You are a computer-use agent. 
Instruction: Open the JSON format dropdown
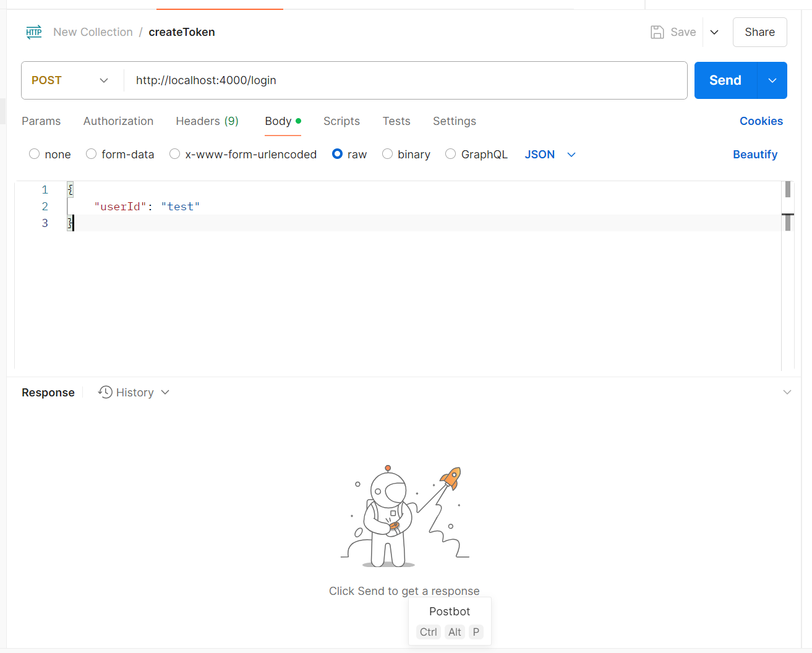pyautogui.click(x=550, y=155)
